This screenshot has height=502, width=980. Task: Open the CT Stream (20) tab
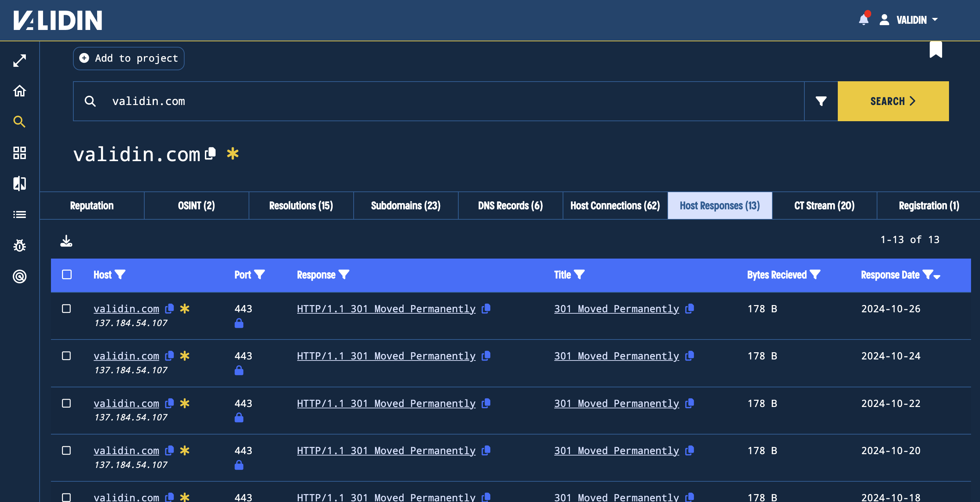coord(824,206)
